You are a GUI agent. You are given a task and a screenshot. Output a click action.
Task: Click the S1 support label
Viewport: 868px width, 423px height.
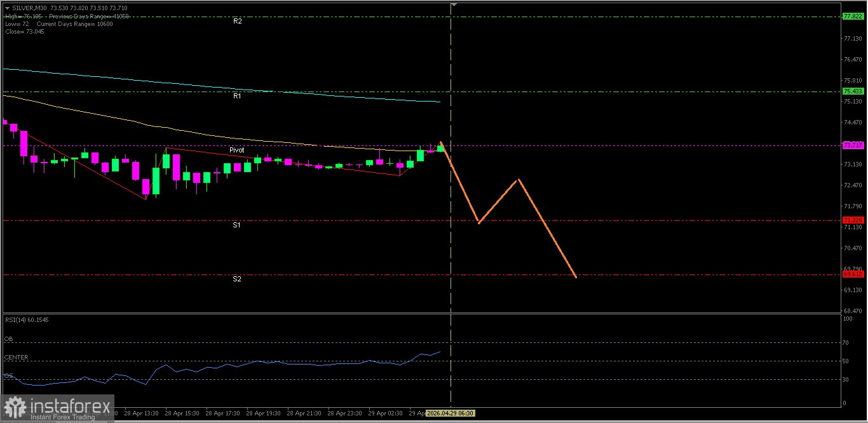point(236,225)
